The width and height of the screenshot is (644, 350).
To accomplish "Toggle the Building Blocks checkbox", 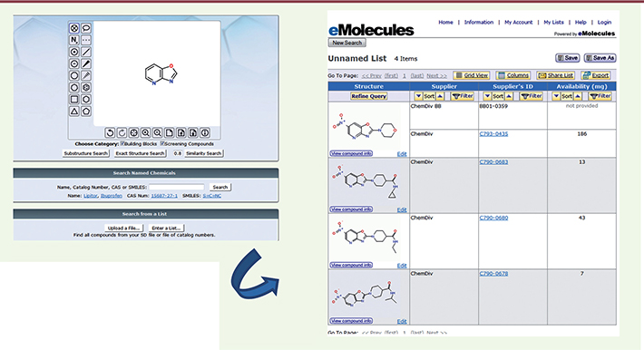I will point(122,143).
